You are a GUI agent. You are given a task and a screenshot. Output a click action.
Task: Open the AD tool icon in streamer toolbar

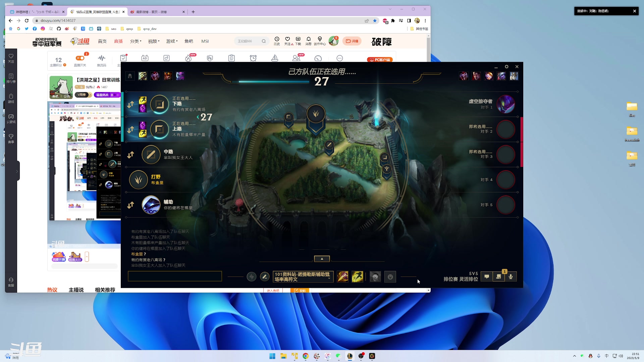145,58
